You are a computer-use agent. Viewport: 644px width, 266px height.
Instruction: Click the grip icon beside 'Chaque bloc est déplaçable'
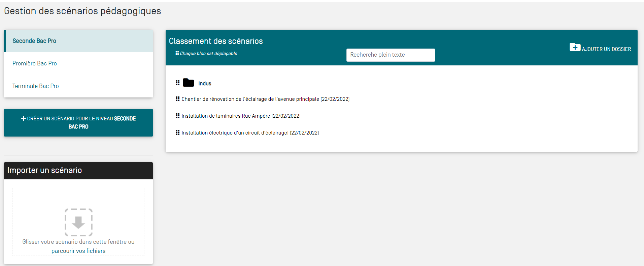click(177, 53)
